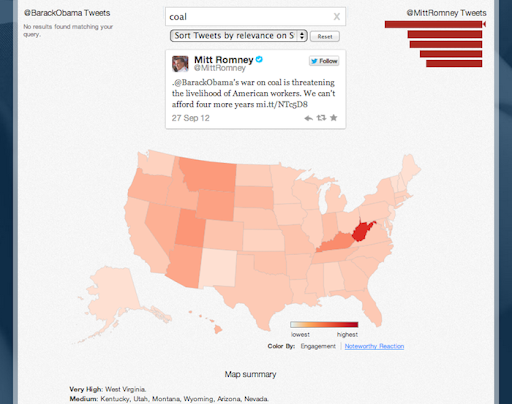
Task: Clear the coal search with X icon
Action: click(x=337, y=17)
